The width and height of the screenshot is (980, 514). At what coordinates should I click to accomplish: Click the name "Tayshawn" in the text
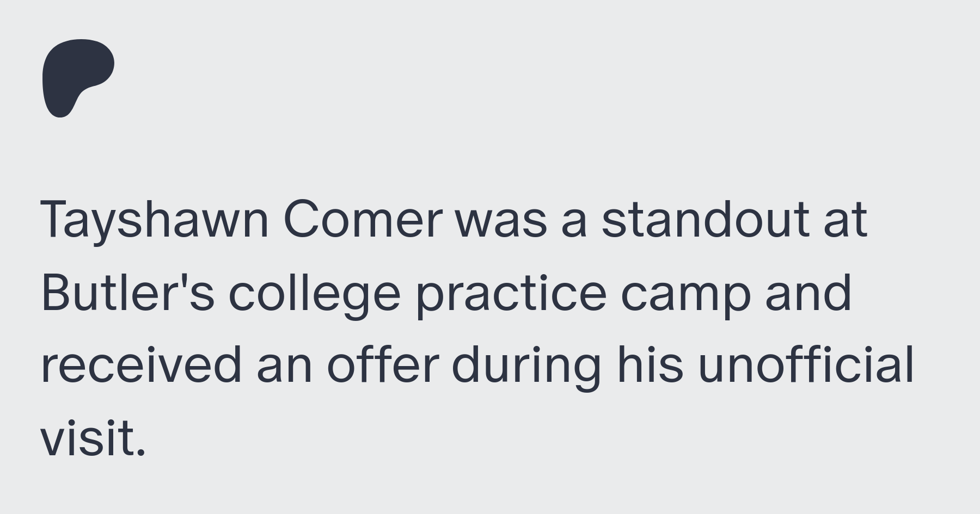155,220
